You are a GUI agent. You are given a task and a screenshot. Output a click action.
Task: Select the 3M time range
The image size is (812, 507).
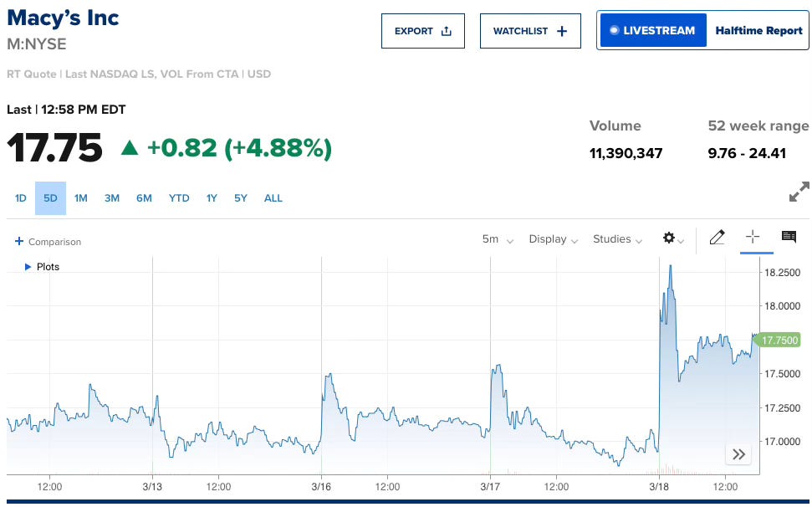coord(112,198)
